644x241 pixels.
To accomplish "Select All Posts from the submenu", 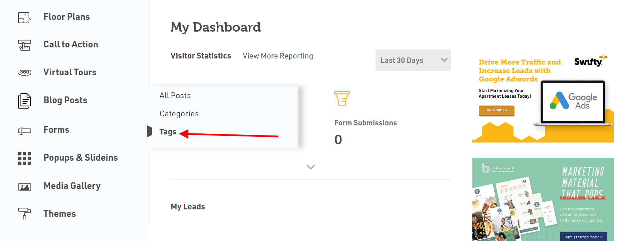I will [175, 95].
